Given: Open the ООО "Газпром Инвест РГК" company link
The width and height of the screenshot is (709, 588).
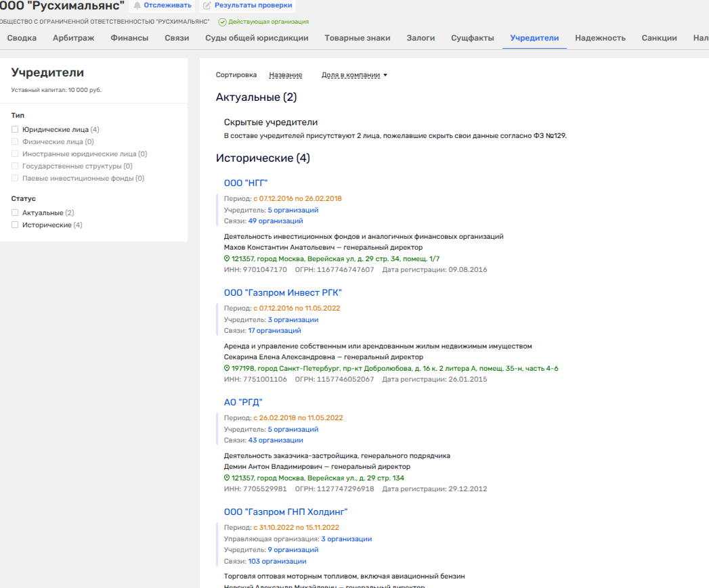Looking at the screenshot, I should pyautogui.click(x=282, y=293).
